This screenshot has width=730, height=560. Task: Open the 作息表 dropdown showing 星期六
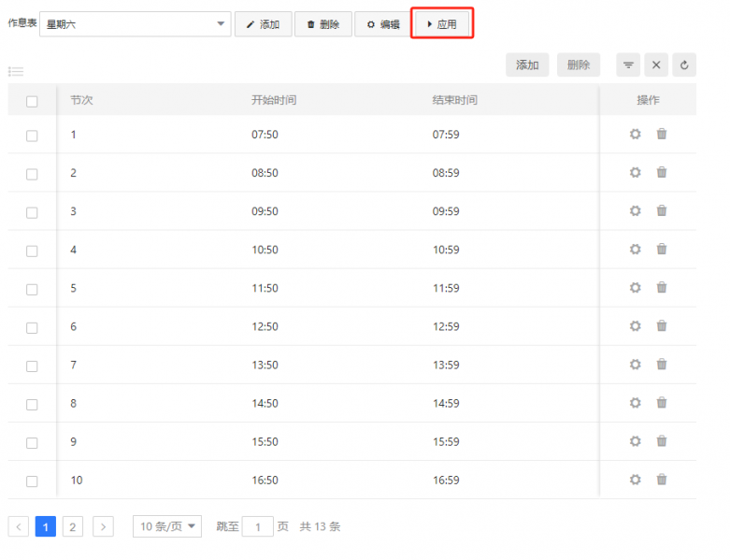[x=133, y=24]
